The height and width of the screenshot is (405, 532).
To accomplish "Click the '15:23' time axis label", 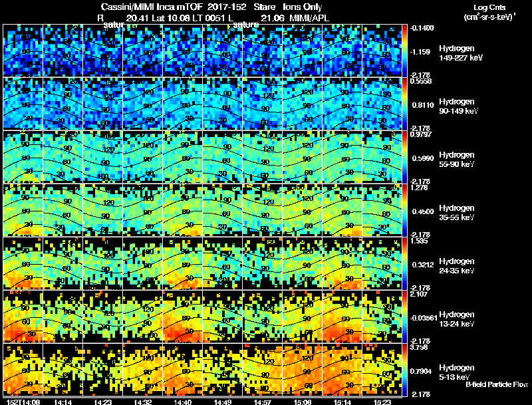I will pos(382,402).
